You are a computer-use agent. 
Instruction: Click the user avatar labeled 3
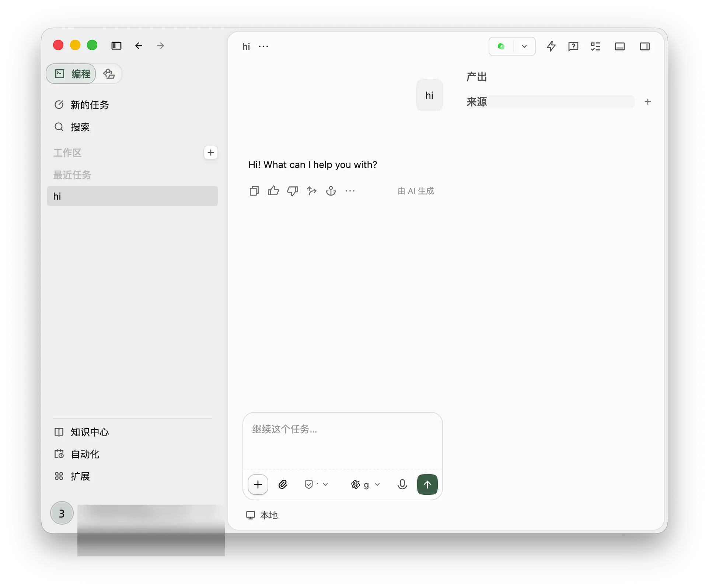62,513
